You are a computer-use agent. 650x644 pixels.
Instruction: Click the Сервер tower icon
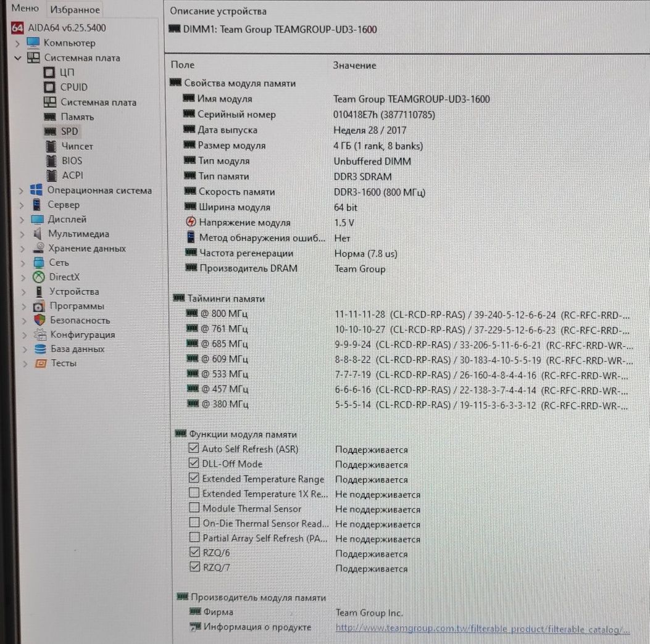pos(37,205)
